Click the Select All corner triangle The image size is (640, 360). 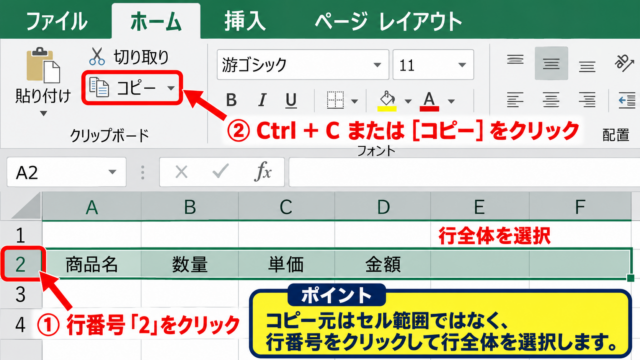click(25, 207)
